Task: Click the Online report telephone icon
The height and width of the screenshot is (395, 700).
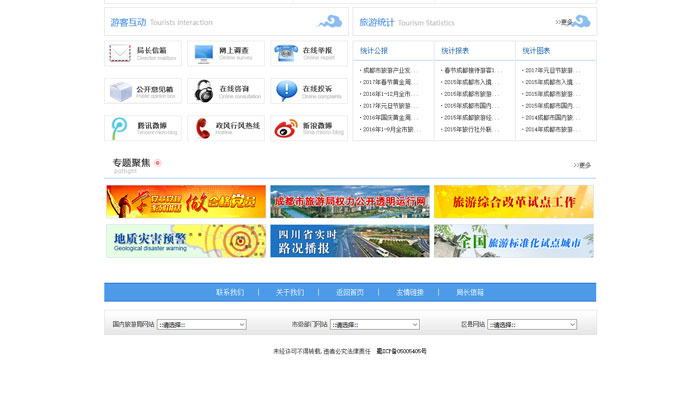Action: pos(286,53)
